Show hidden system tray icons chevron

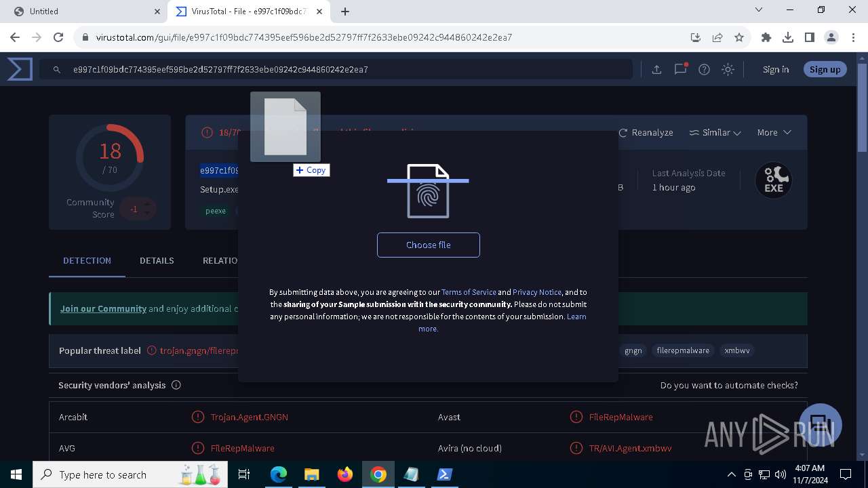point(731,474)
